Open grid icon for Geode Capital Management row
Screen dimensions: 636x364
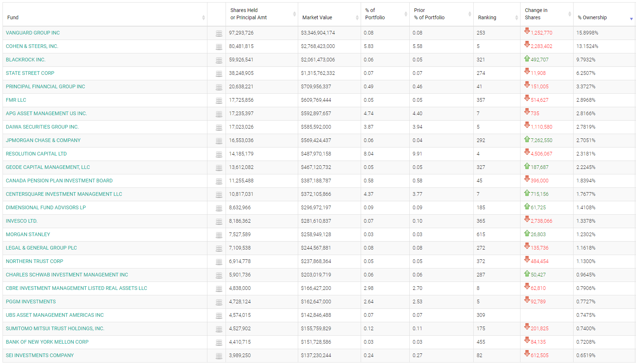(219, 168)
